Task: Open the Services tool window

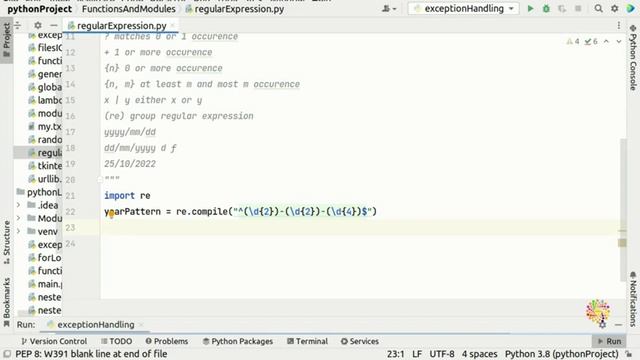Action: [360, 341]
